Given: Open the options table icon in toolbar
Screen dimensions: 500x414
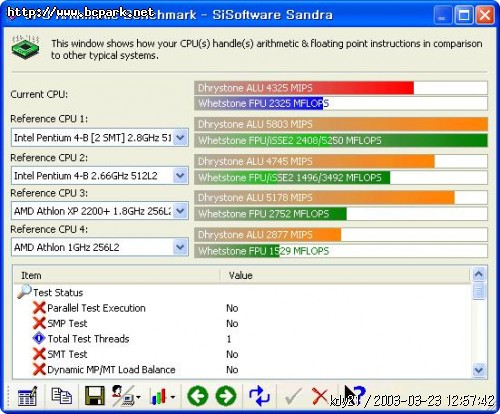Looking at the screenshot, I should pyautogui.click(x=27, y=396).
